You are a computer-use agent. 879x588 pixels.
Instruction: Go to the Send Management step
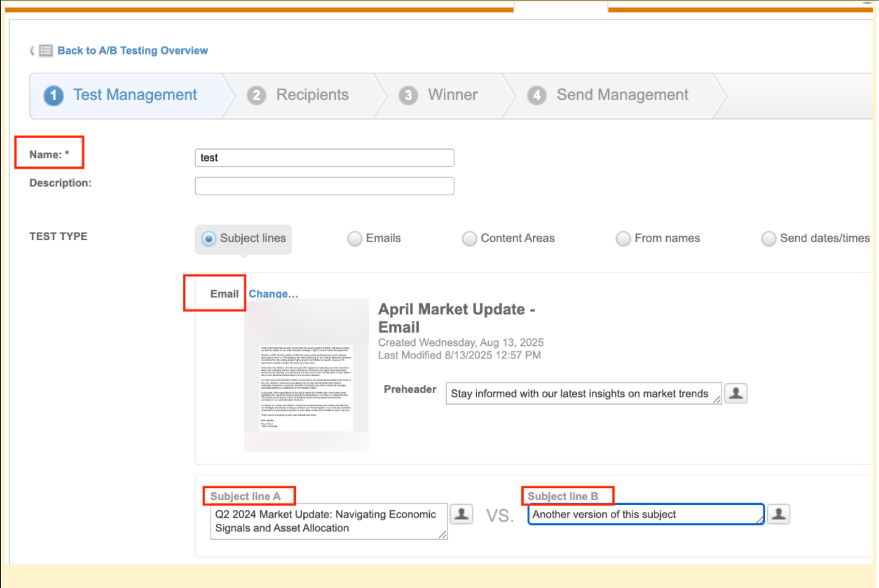614,95
